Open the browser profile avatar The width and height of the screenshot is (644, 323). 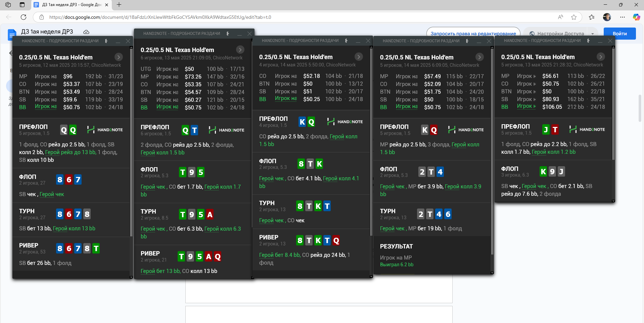[x=607, y=17]
